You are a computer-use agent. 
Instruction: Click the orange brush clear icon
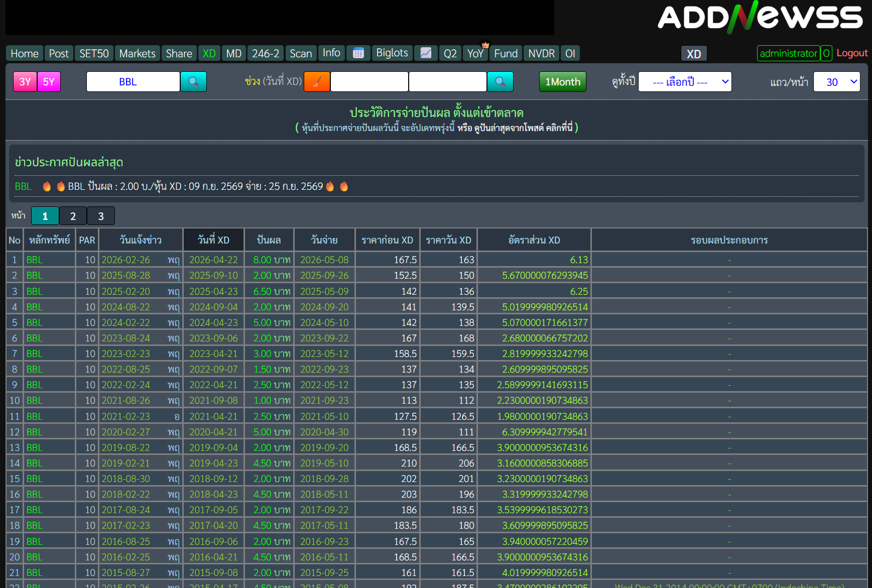click(x=317, y=81)
